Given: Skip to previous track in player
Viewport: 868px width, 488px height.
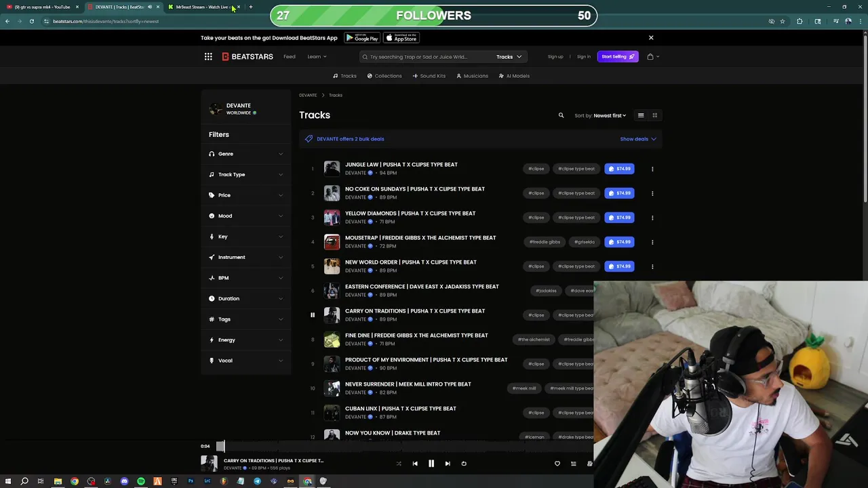Looking at the screenshot, I should 415,464.
